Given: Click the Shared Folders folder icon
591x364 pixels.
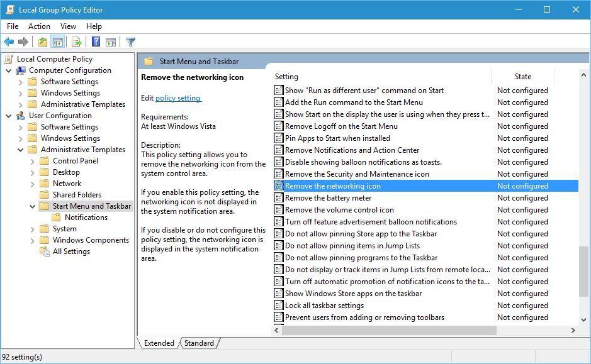Looking at the screenshot, I should [45, 195].
